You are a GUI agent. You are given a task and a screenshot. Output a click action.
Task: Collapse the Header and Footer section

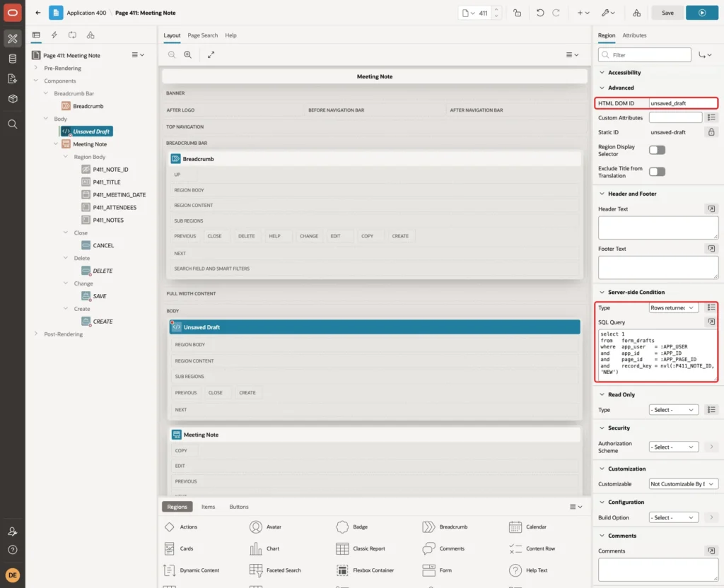[x=602, y=194]
